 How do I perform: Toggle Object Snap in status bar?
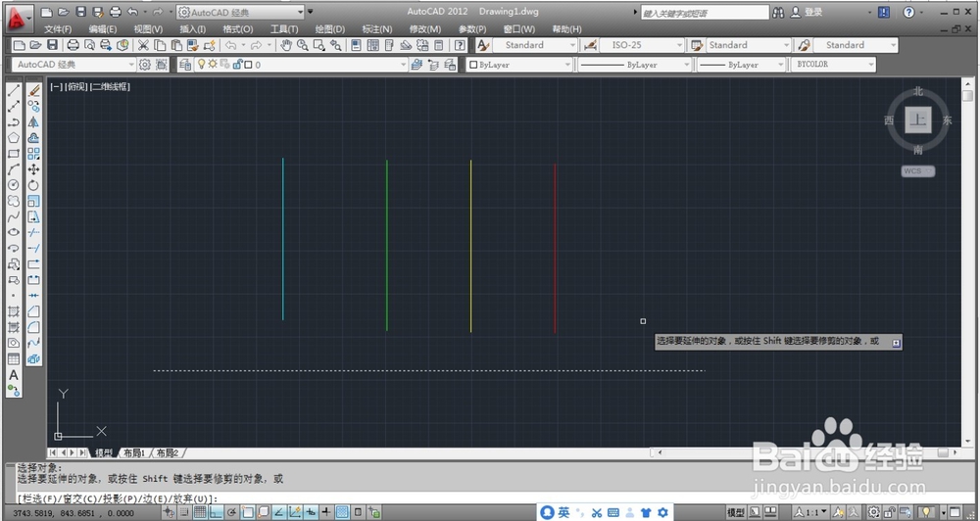[248, 513]
